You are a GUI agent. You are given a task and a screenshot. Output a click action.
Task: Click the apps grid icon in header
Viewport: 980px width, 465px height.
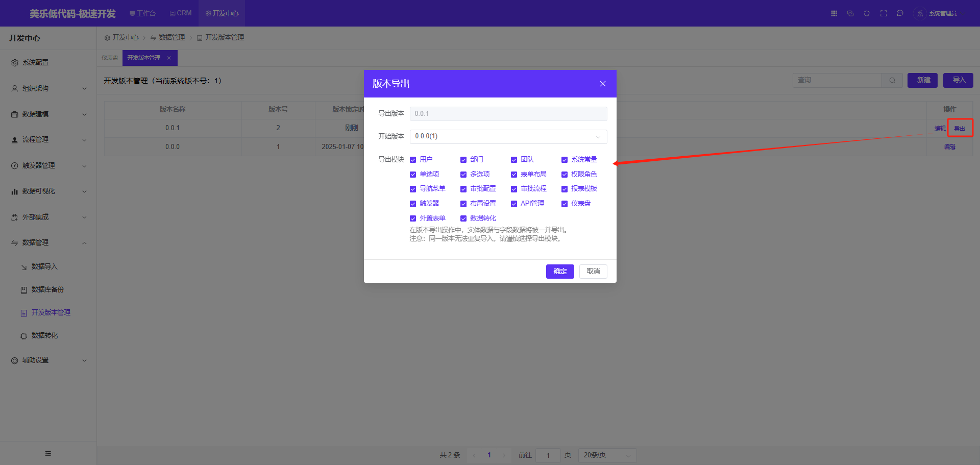834,13
